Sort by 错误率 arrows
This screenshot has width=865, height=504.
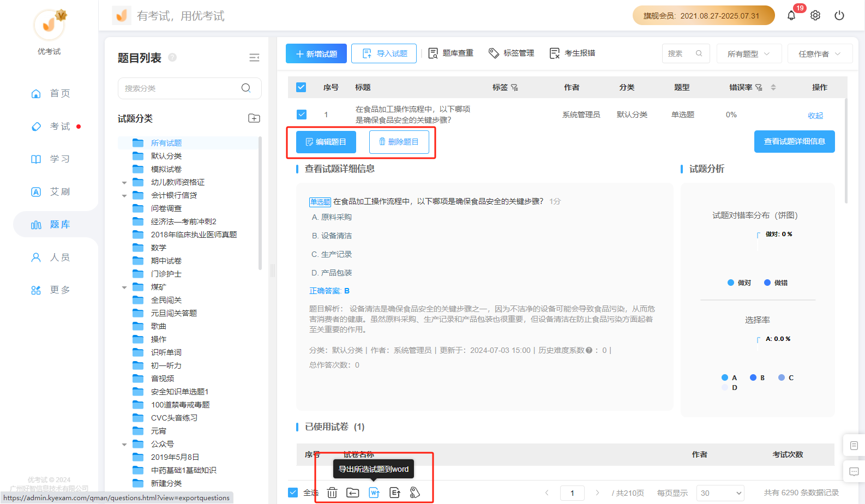(x=773, y=87)
